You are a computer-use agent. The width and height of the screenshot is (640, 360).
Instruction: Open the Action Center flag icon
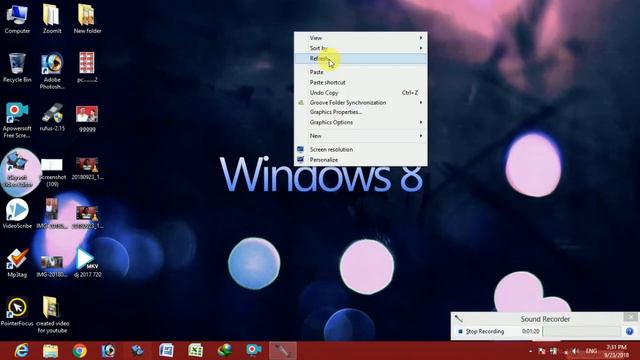point(542,351)
